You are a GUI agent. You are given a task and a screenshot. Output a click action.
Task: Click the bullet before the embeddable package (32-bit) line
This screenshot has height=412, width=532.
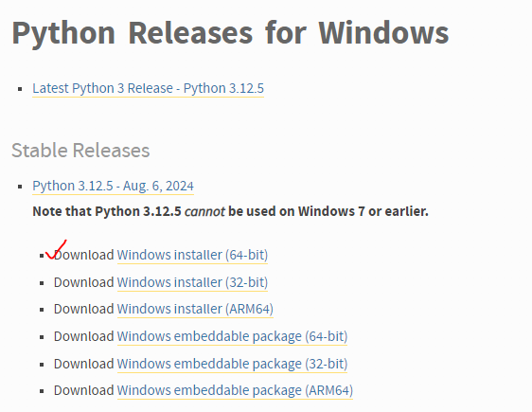pyautogui.click(x=42, y=365)
